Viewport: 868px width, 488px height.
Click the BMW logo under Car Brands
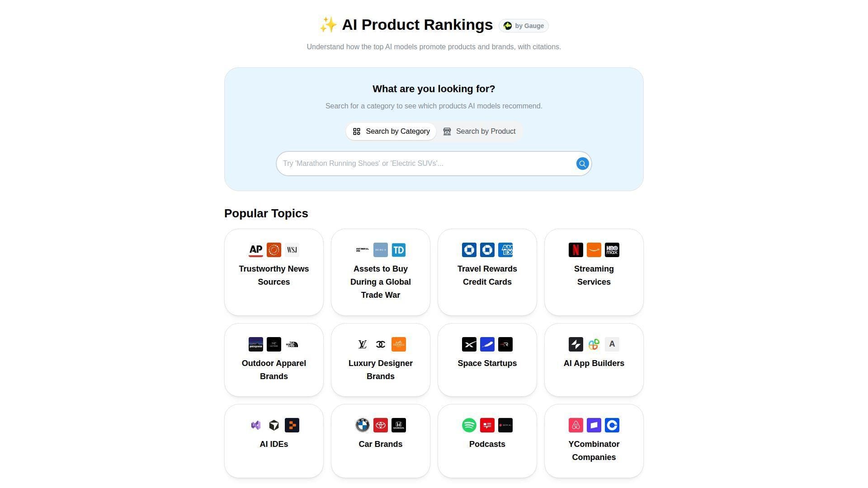pos(363,425)
